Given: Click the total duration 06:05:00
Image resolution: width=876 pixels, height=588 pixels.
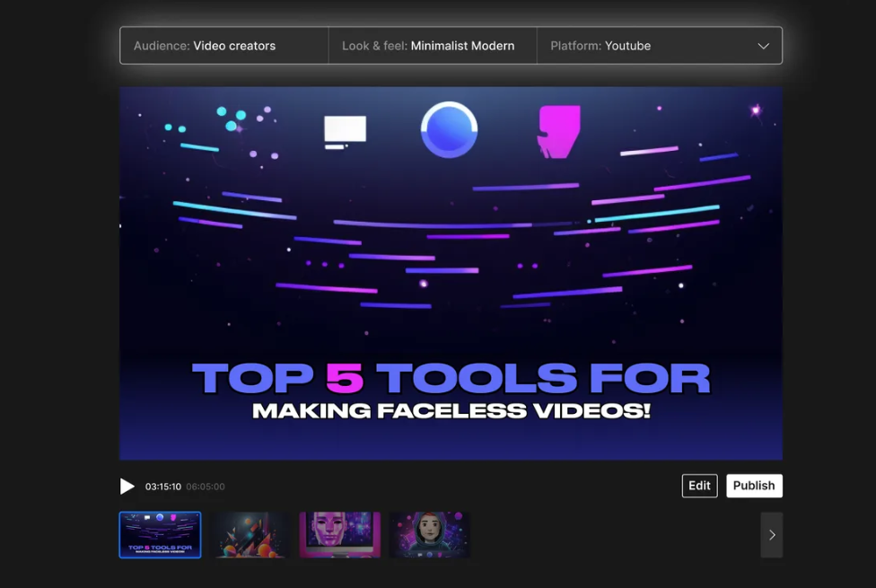Looking at the screenshot, I should click(x=206, y=487).
